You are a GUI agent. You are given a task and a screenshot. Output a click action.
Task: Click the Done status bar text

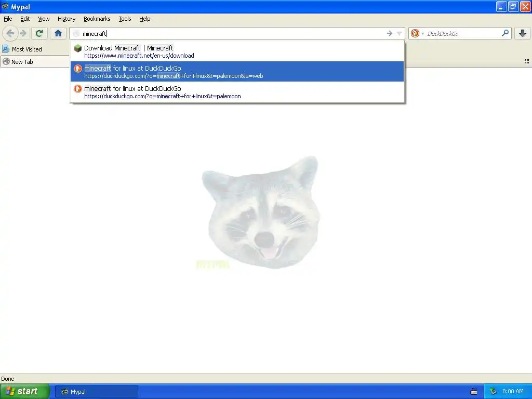(x=8, y=379)
